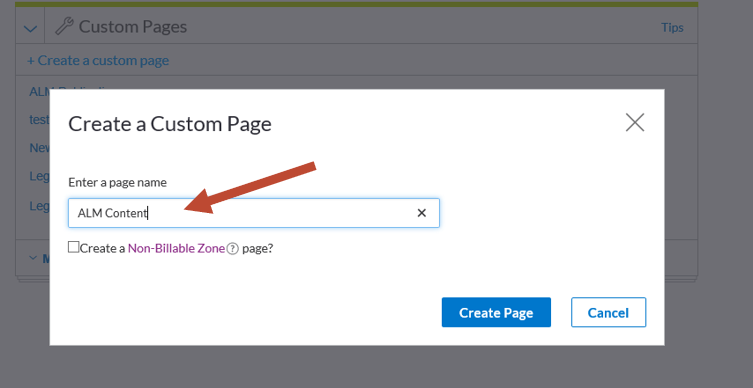Click the 'Enter a page name' label
Viewport: 753px width, 388px height.
[118, 182]
